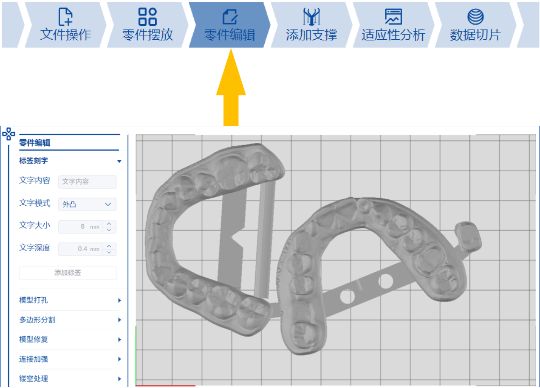Switch to 适应性分析 adaptability analysis step

click(393, 25)
